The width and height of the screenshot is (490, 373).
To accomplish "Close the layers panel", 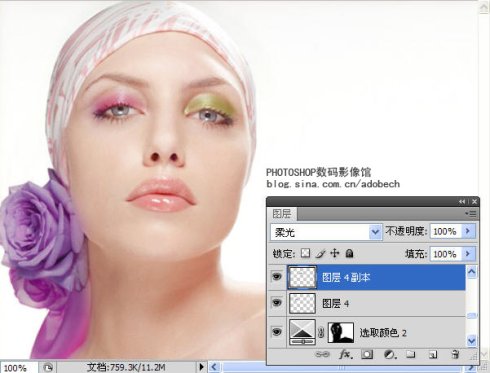I will tap(474, 202).
